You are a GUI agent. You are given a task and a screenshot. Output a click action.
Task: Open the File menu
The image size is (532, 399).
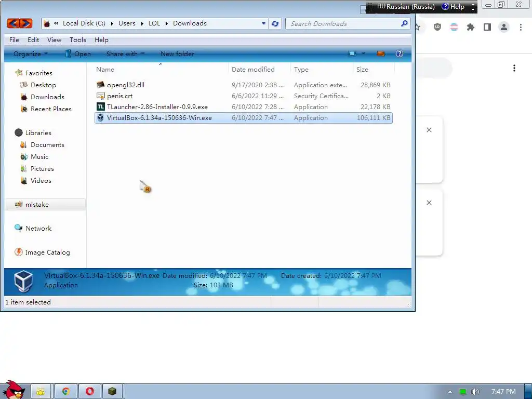14,39
